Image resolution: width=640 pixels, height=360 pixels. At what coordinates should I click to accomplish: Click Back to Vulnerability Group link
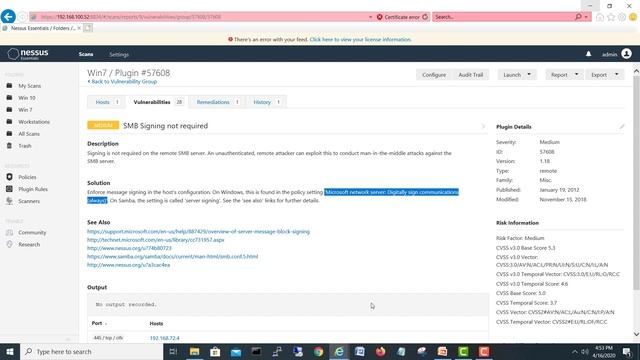click(x=122, y=82)
